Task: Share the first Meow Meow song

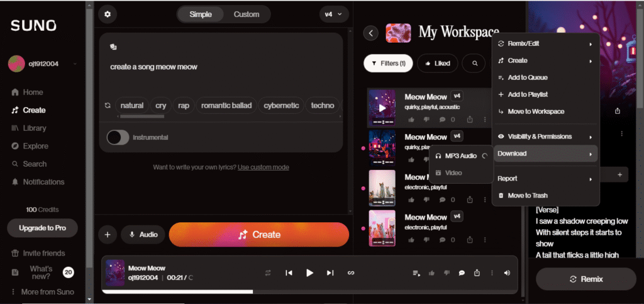Action: tap(469, 120)
